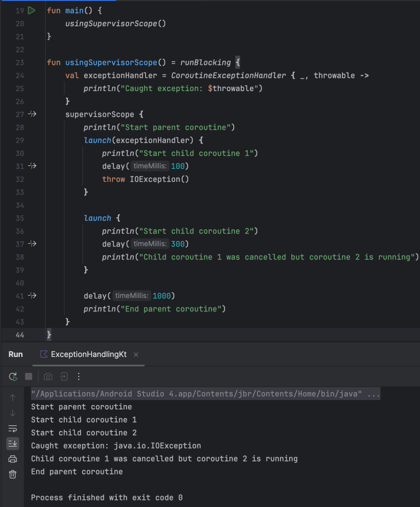Click the green run gutter icon beside main()
420x507 pixels.
32,10
